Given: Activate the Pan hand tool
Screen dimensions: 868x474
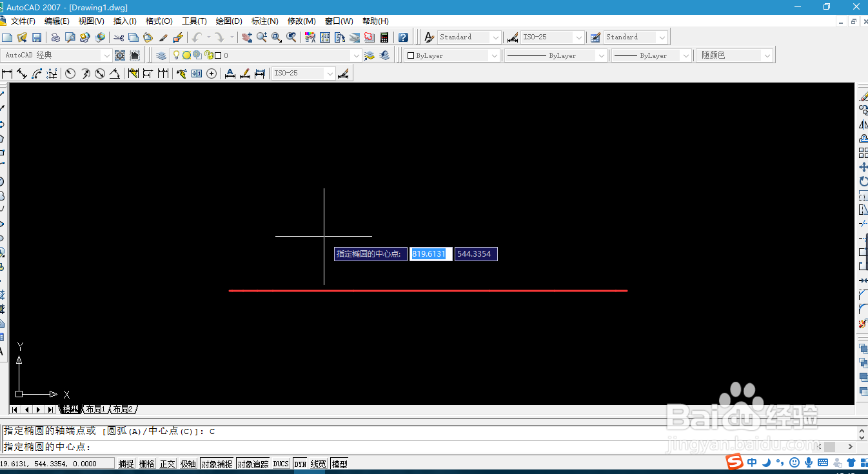Looking at the screenshot, I should point(247,37).
